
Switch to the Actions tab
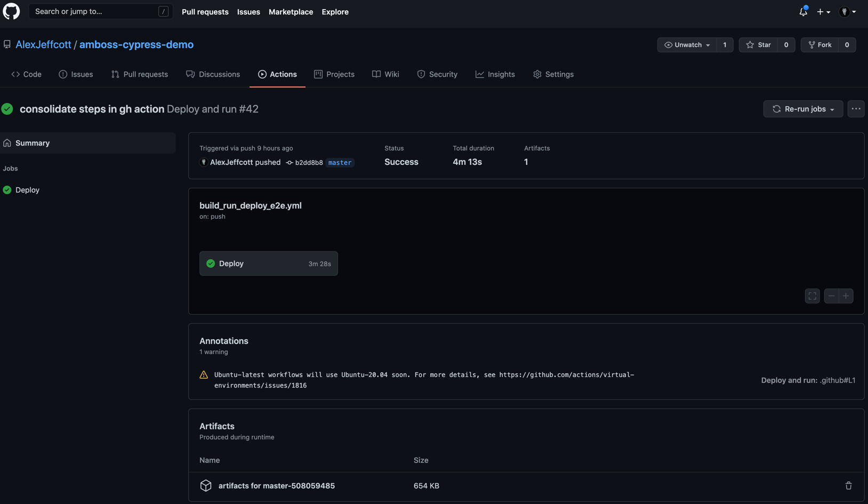277,74
